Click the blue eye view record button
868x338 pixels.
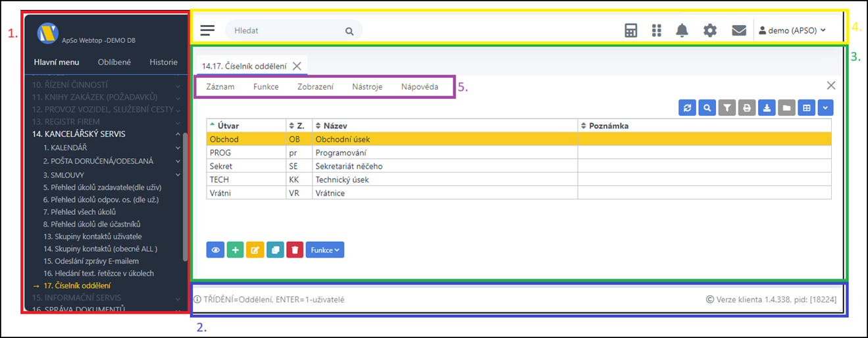pos(215,250)
